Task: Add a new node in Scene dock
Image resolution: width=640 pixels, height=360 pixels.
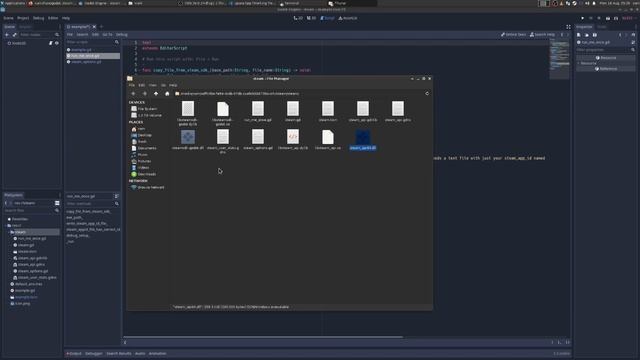Action: [7, 35]
